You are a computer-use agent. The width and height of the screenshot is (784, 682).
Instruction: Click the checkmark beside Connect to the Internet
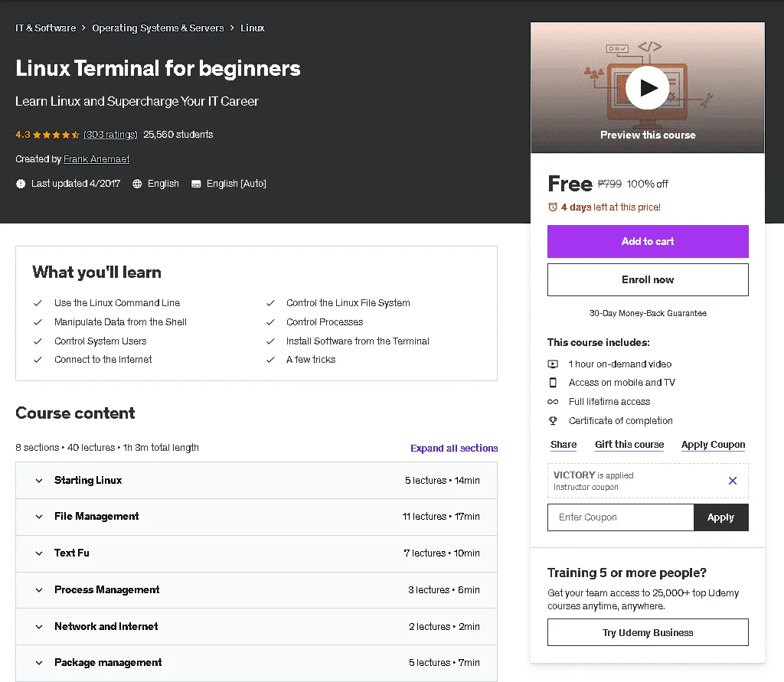click(38, 360)
